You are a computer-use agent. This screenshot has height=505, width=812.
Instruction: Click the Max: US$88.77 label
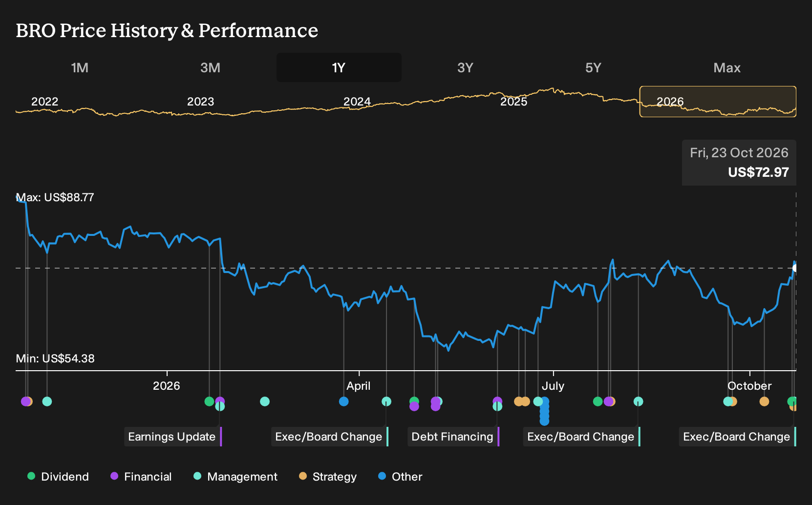pyautogui.click(x=55, y=197)
